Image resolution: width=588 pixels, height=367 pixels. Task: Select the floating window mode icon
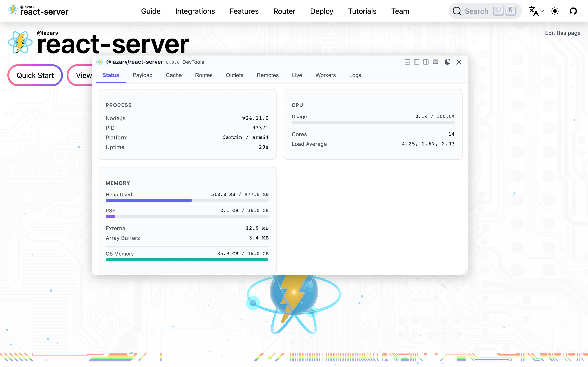[x=435, y=62]
